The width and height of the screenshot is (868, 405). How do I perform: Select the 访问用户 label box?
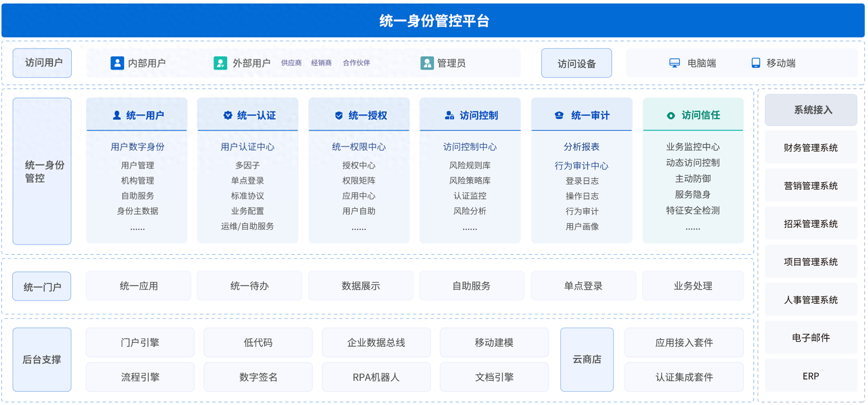[42, 63]
